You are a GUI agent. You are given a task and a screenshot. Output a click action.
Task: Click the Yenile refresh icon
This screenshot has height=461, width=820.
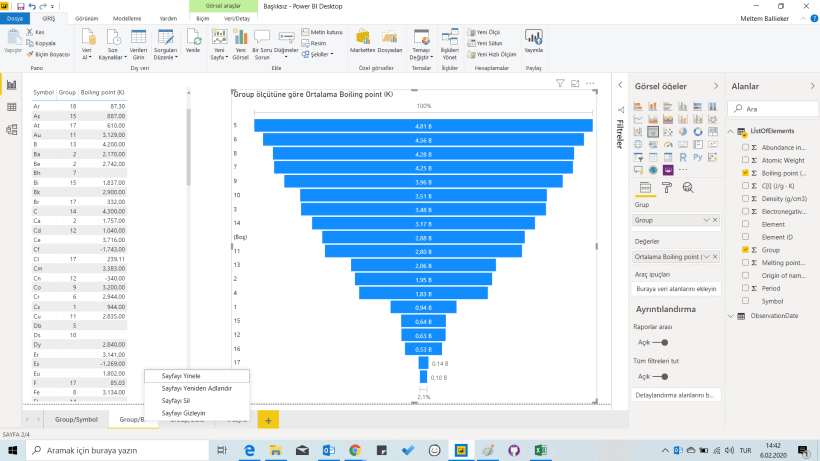tap(193, 39)
